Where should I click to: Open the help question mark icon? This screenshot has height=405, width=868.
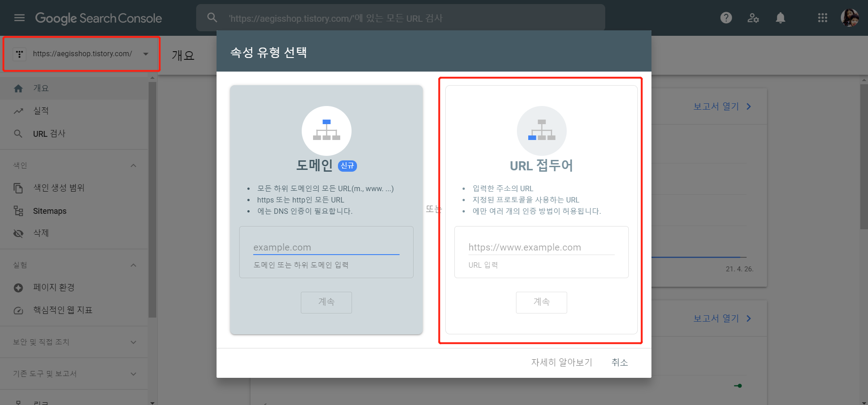(x=726, y=18)
